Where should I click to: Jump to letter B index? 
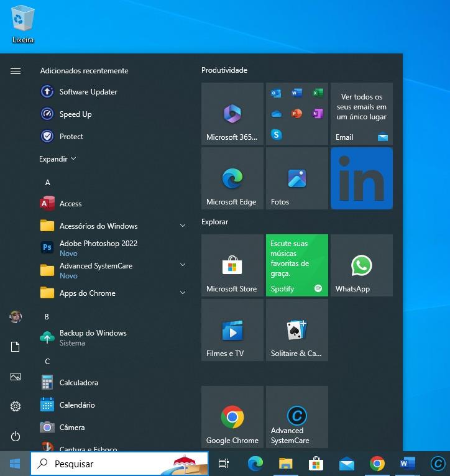[47, 317]
